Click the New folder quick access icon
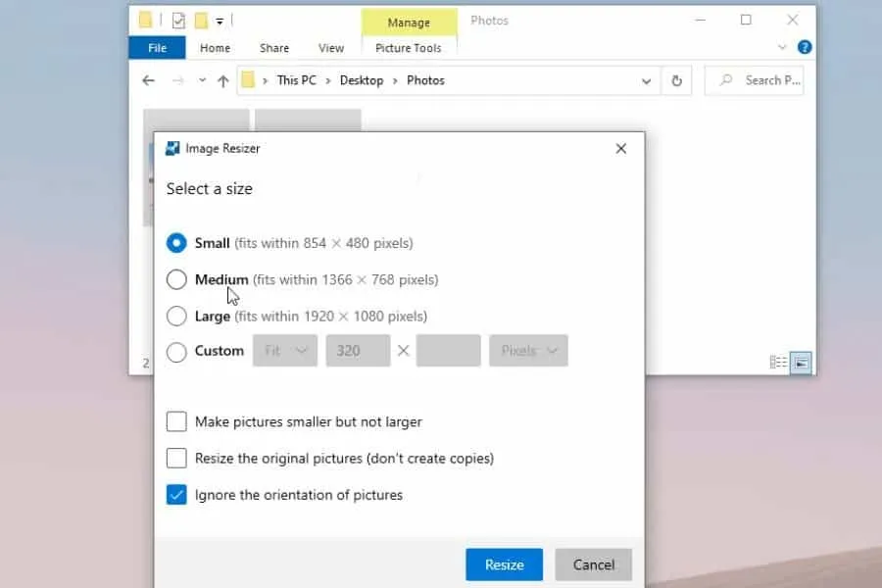Image resolution: width=882 pixels, height=588 pixels. pyautogui.click(x=201, y=19)
